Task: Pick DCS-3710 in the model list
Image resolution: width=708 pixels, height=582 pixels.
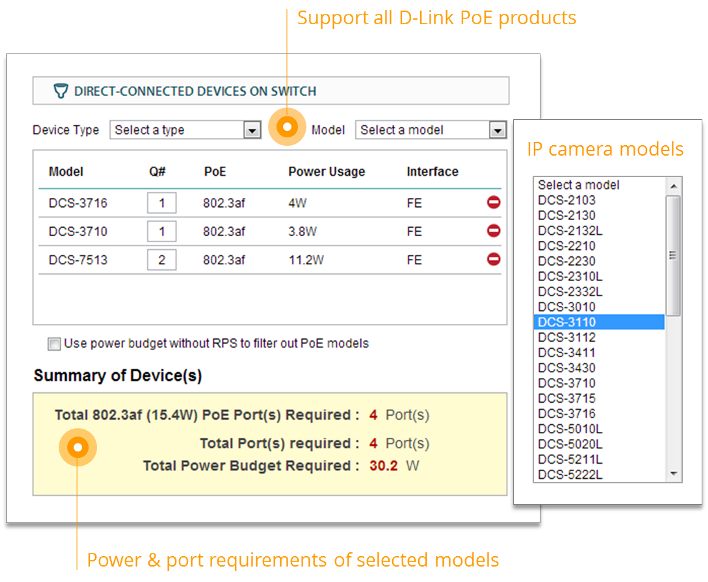Action: tap(599, 383)
